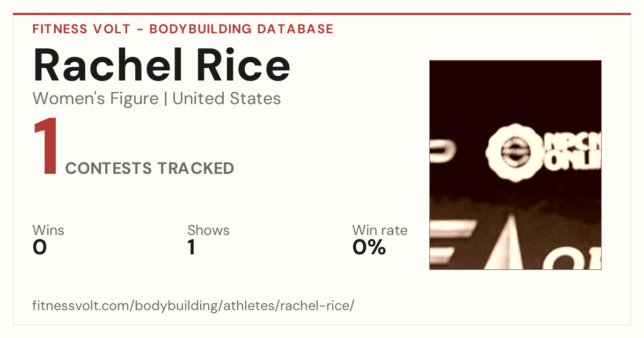The image size is (644, 338).
Task: Click the round seal emblem in photo
Action: click(x=514, y=151)
